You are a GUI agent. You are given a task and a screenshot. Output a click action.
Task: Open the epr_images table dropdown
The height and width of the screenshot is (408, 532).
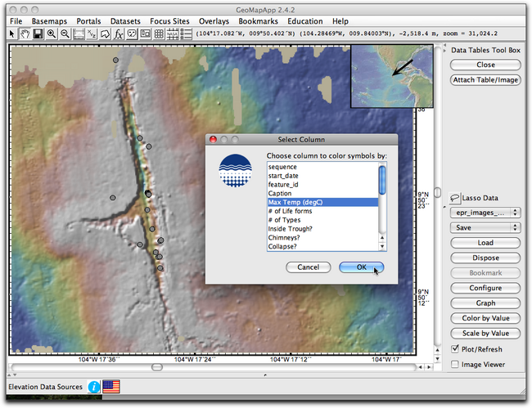tap(485, 213)
